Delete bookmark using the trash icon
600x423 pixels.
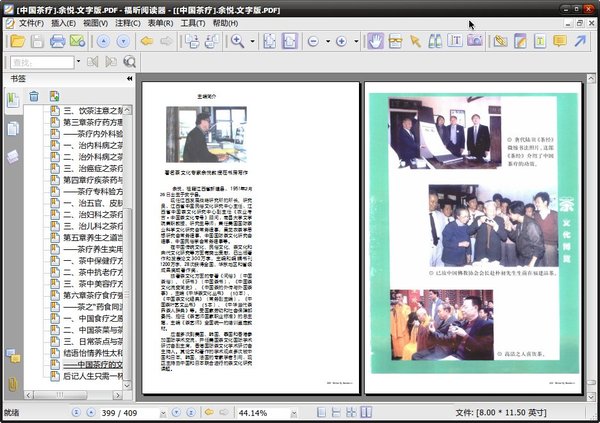[34, 96]
